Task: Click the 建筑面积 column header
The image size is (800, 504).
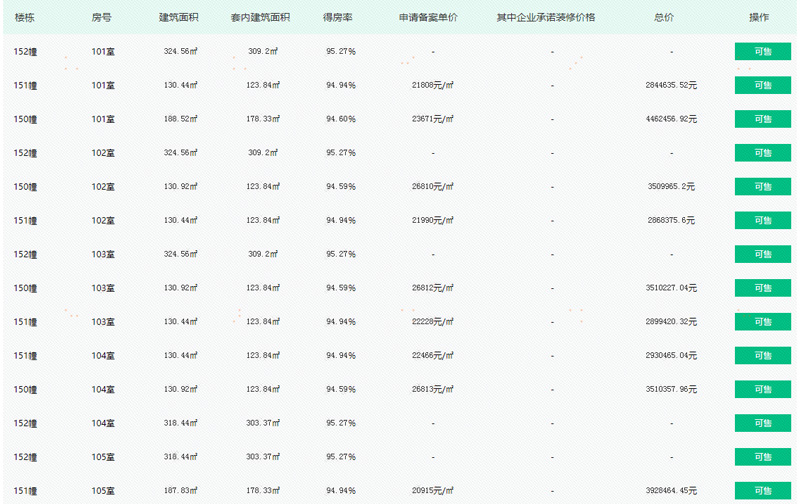Action: pyautogui.click(x=179, y=17)
